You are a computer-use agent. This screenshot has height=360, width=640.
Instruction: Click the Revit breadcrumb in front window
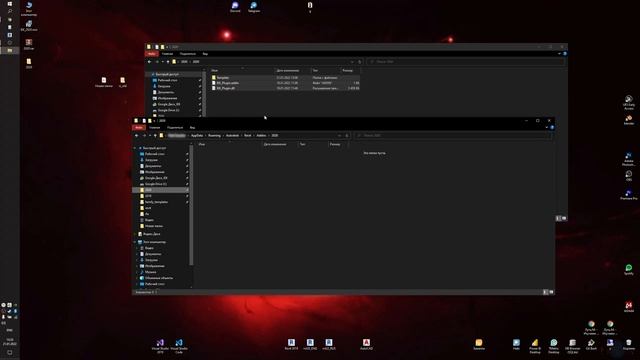pyautogui.click(x=248, y=136)
